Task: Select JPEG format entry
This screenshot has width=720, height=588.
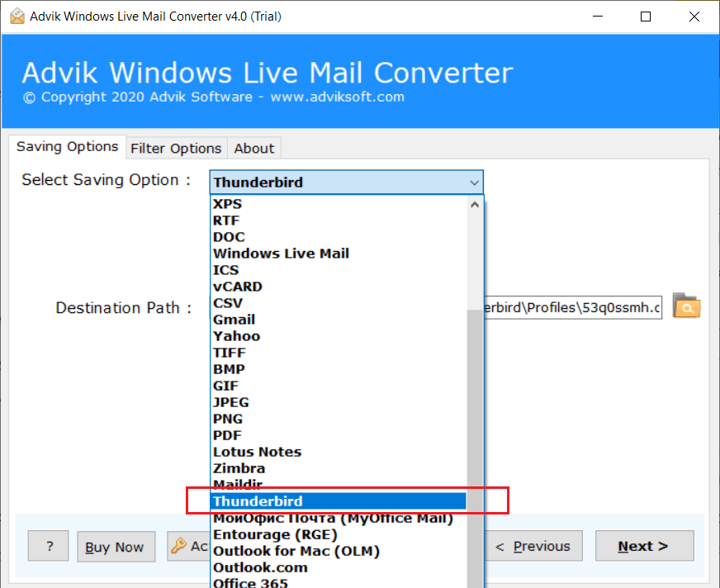Action: [x=339, y=402]
